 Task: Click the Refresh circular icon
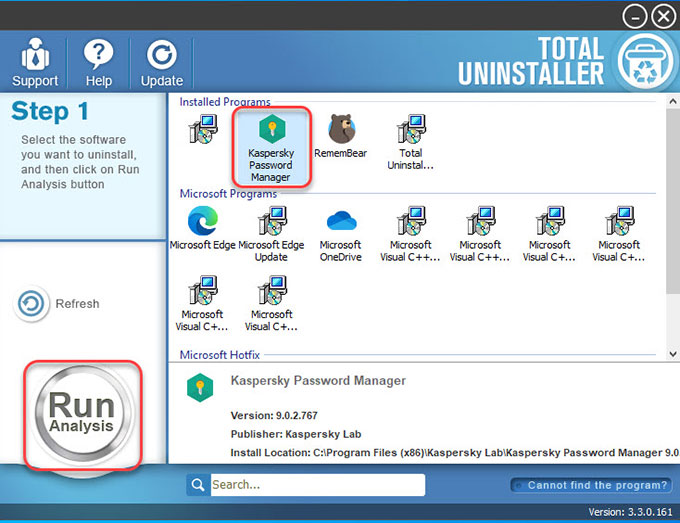(x=31, y=304)
